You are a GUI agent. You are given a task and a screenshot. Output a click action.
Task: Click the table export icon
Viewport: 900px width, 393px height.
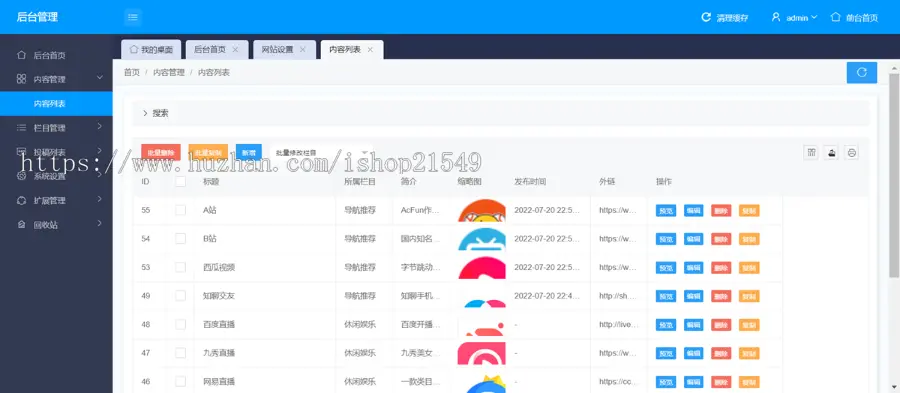pyautogui.click(x=831, y=152)
